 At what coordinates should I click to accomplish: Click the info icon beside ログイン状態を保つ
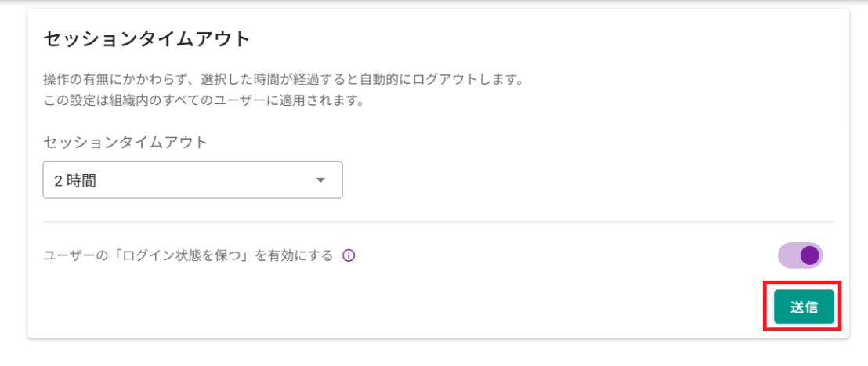[x=349, y=255]
